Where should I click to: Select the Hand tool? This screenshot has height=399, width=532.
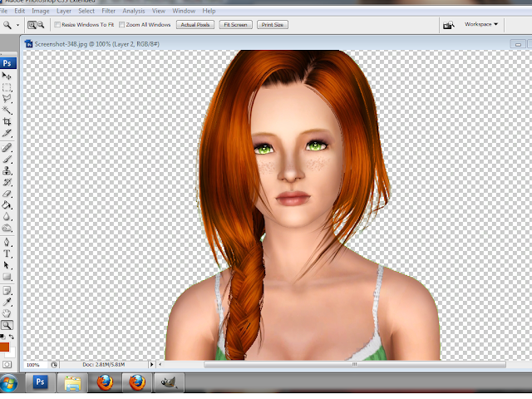(x=7, y=313)
